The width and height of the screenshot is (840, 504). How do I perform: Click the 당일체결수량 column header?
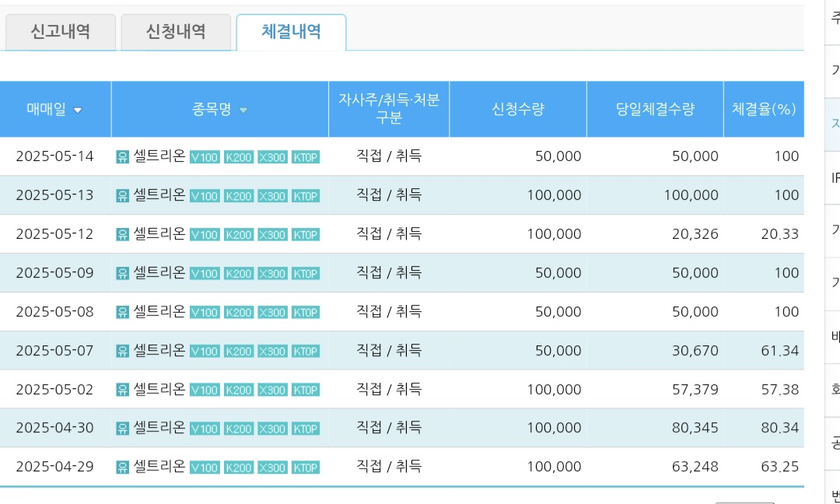pos(655,109)
